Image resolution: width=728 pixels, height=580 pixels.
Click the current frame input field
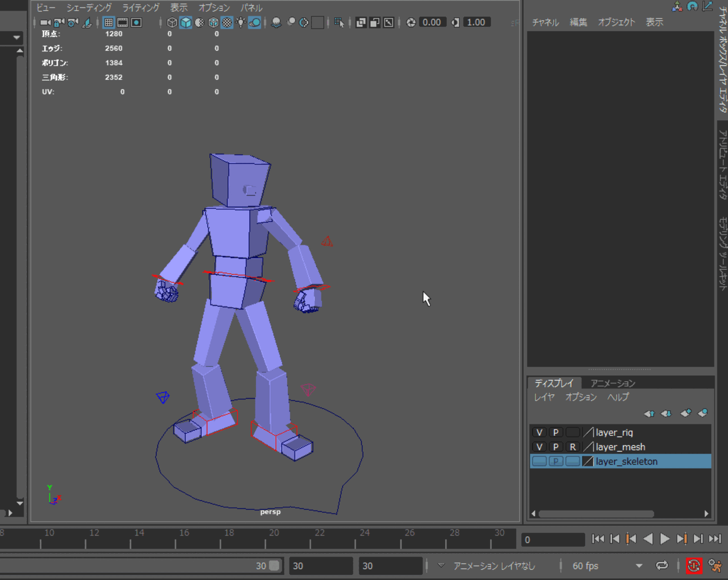tap(553, 540)
